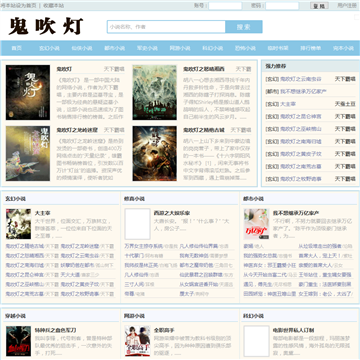The width and height of the screenshot is (360, 360).
Task: Focus the novel name/author search box
Action: click(166, 27)
